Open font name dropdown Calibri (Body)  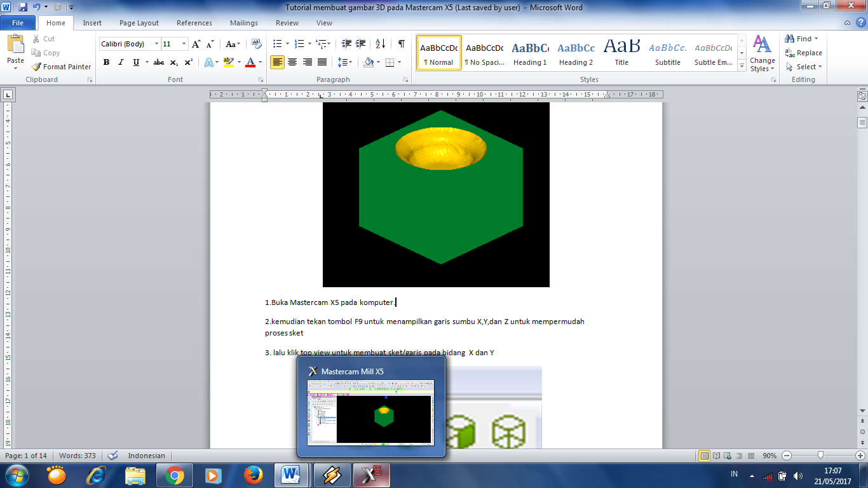[x=156, y=44]
